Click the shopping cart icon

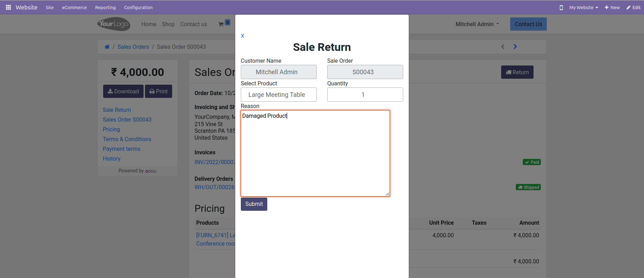pos(221,24)
